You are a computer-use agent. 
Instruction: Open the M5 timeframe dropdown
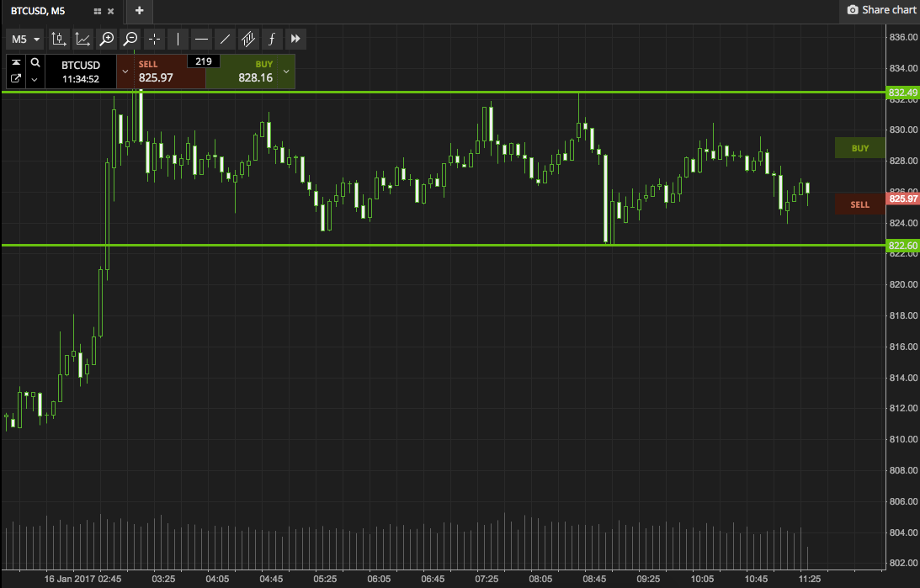pos(26,39)
